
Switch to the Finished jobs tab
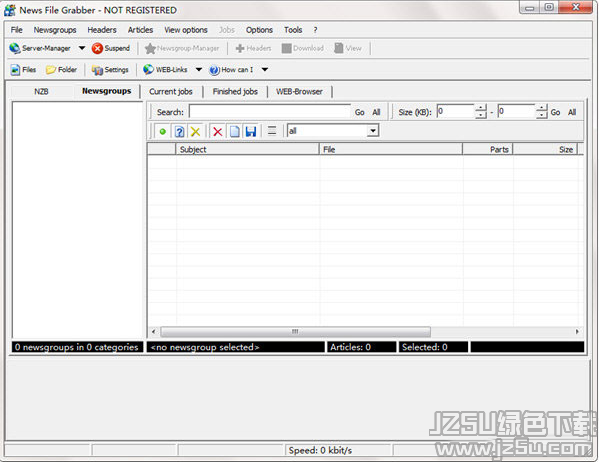point(235,92)
